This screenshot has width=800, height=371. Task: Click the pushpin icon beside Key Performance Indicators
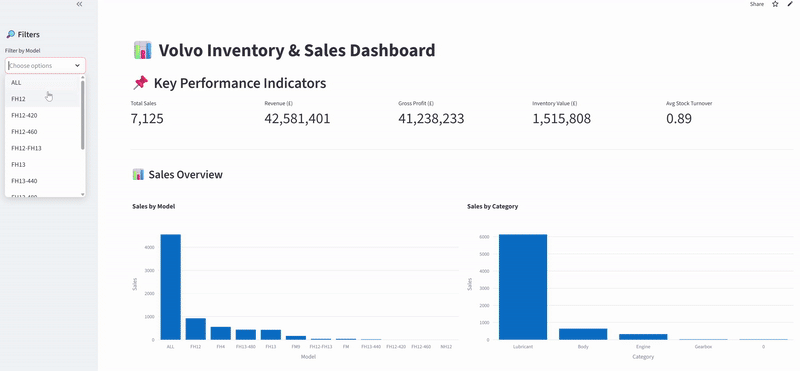point(140,83)
